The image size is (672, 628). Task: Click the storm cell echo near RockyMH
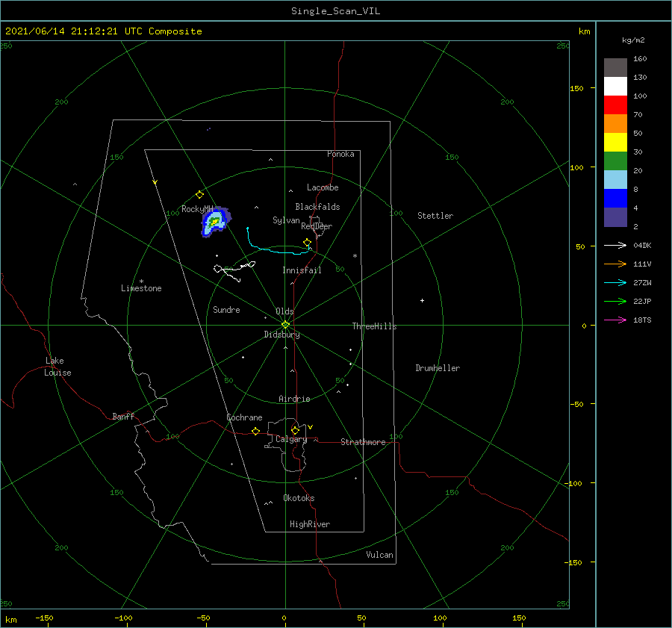[x=216, y=222]
